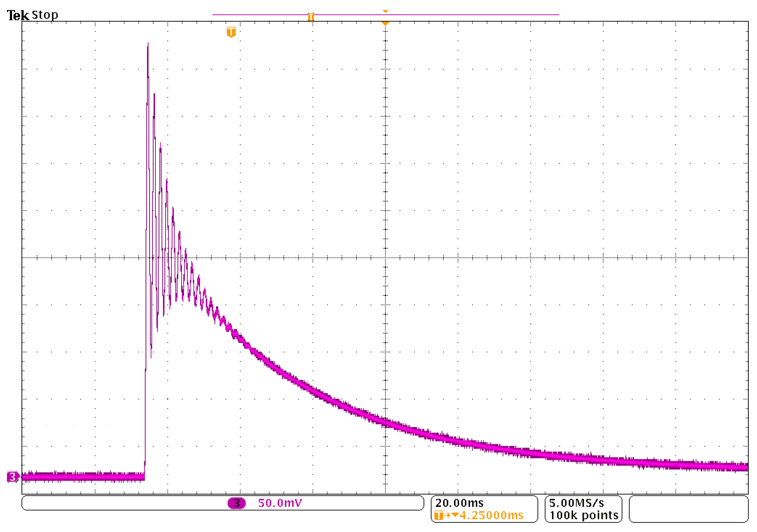Viewport: 757px width, 532px height.
Task: Select the 50.0mV vertical scale readout
Action: coord(280,503)
